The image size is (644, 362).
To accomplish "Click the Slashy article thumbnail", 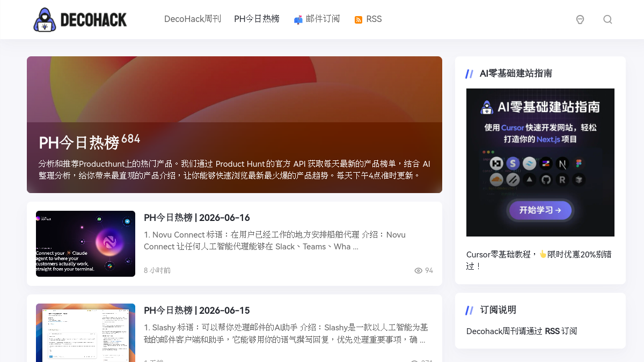I will tap(85, 333).
